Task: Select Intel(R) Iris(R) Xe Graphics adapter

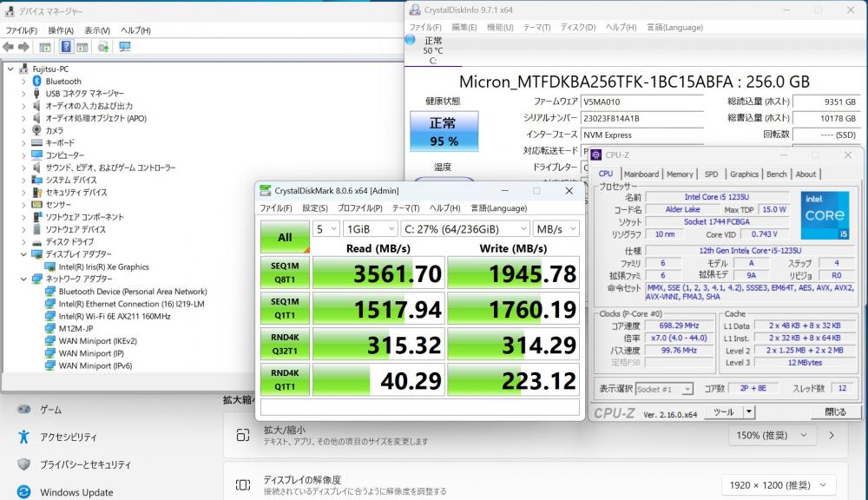Action: point(103,266)
